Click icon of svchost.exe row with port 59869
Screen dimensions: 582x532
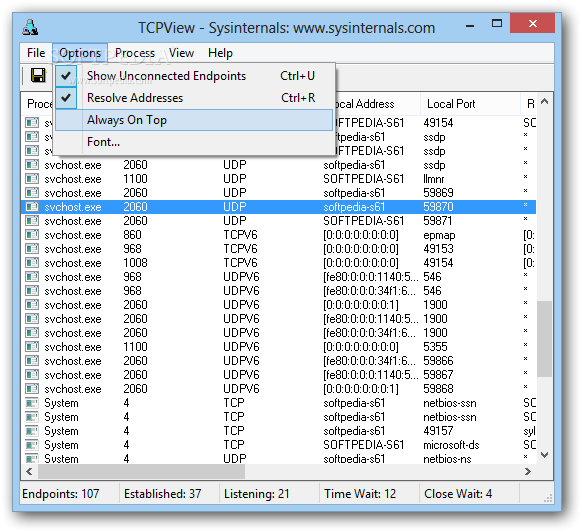(32, 193)
